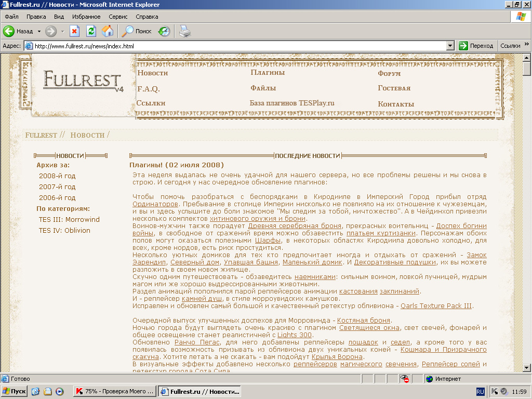Open Lights 300 plugin link
Viewport: 532px width, 399px height.
pyautogui.click(x=295, y=335)
